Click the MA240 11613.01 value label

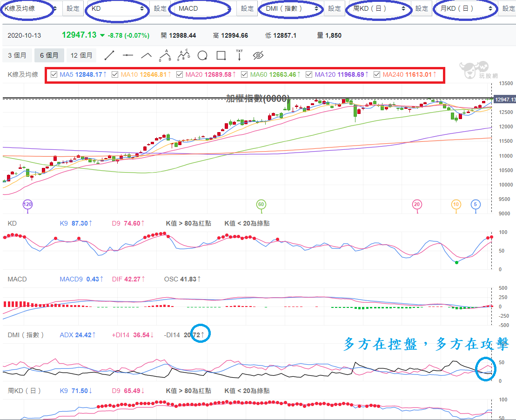click(410, 75)
